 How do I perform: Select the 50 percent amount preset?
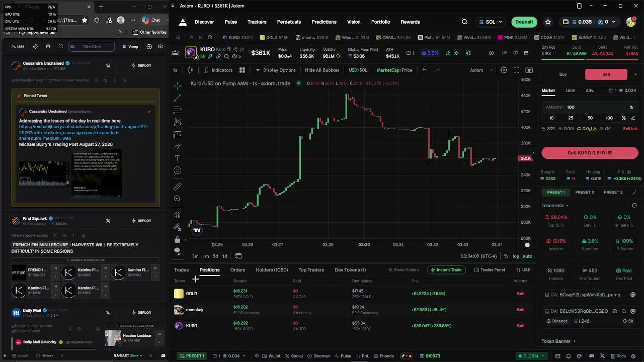click(590, 118)
